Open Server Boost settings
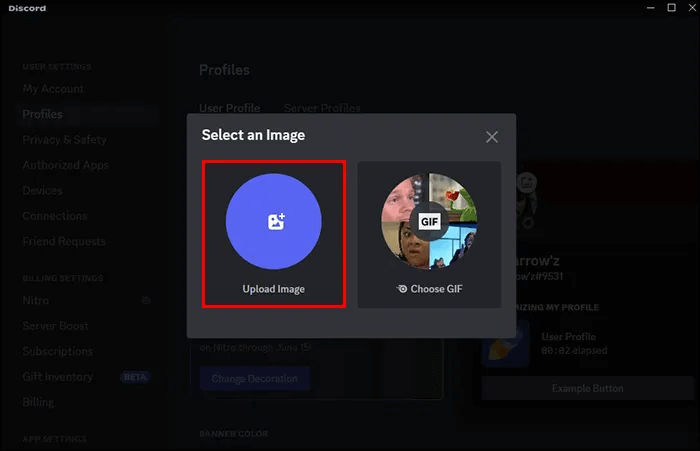700x451 pixels. [55, 326]
